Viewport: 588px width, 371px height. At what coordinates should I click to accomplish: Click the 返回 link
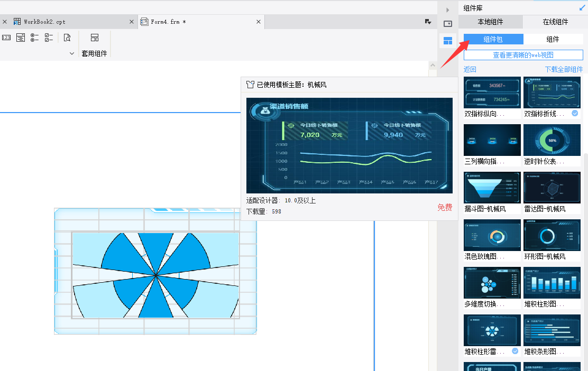coord(470,69)
